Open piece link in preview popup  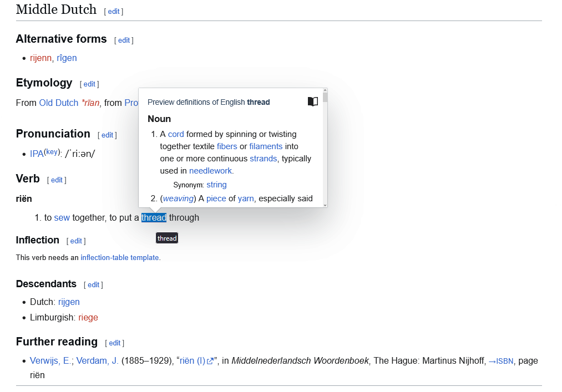point(216,199)
